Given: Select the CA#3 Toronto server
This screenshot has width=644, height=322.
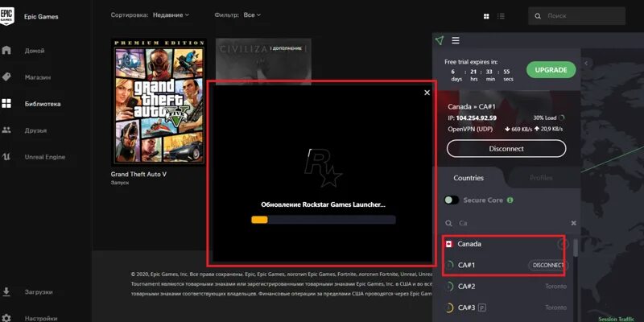Looking at the screenshot, I should tap(507, 308).
